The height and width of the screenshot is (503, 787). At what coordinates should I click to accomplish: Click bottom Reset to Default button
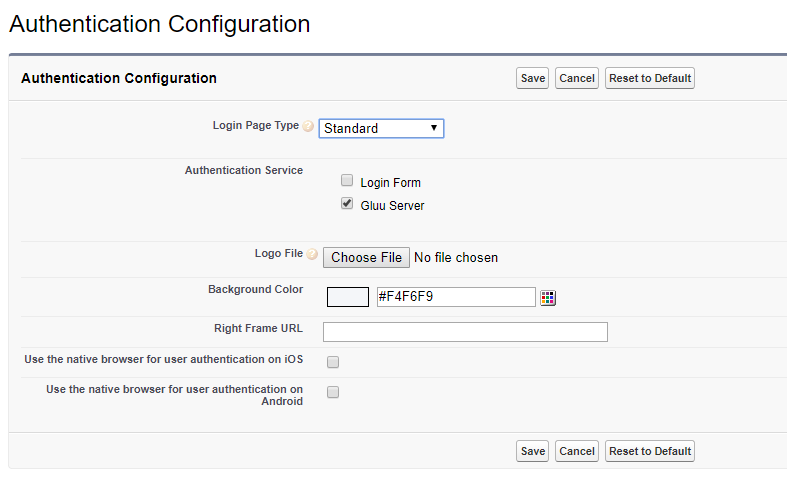click(650, 451)
